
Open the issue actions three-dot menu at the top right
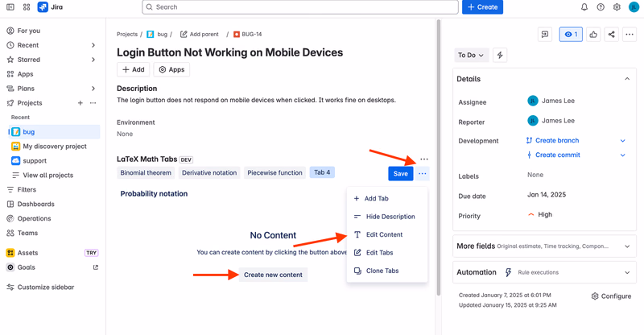(630, 35)
